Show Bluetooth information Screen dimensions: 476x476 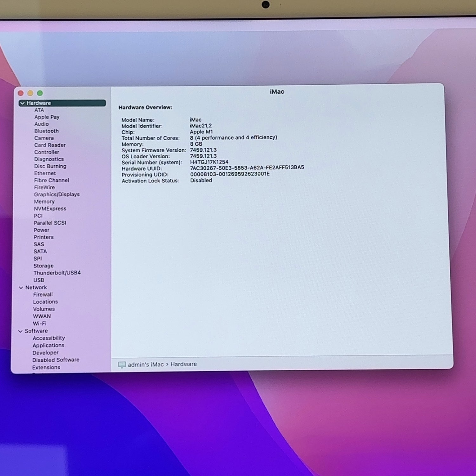pos(46,131)
